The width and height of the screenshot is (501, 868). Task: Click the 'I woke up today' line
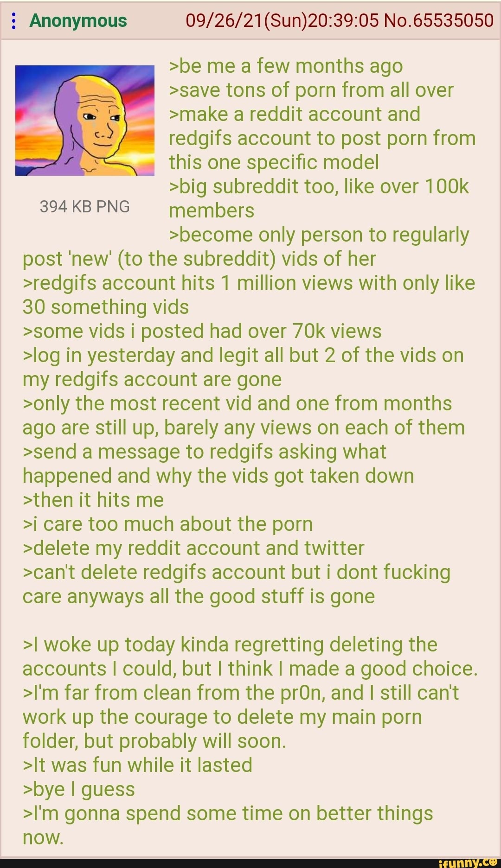250,657
